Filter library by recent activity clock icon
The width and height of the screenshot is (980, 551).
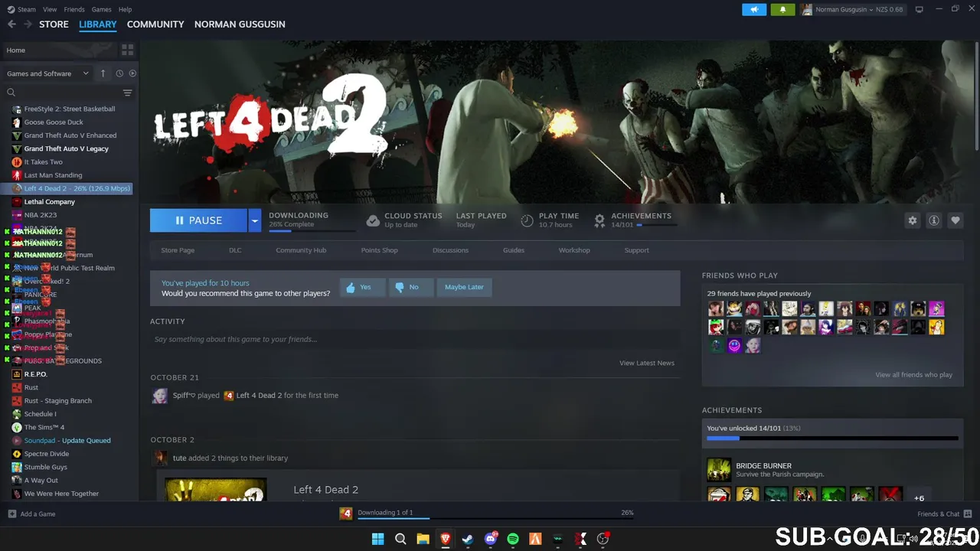119,73
